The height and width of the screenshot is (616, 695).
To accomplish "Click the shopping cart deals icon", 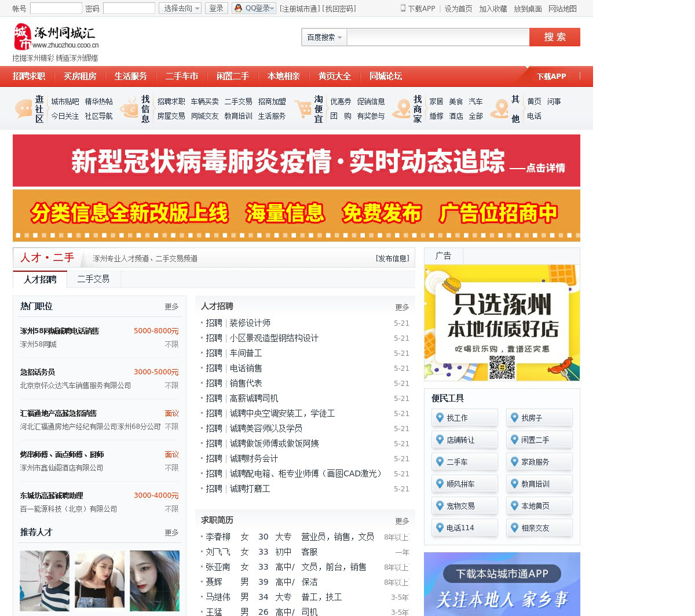I will pyautogui.click(x=303, y=108).
